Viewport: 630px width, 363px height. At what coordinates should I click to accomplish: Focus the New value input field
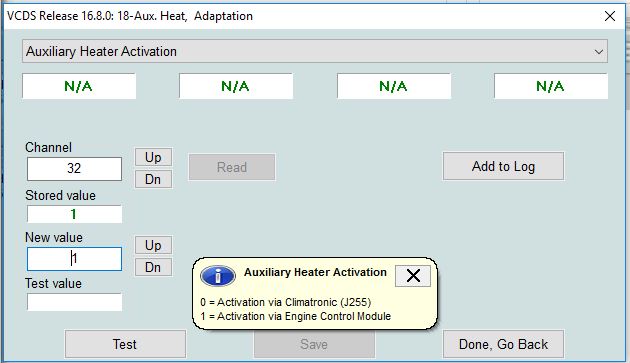click(74, 259)
